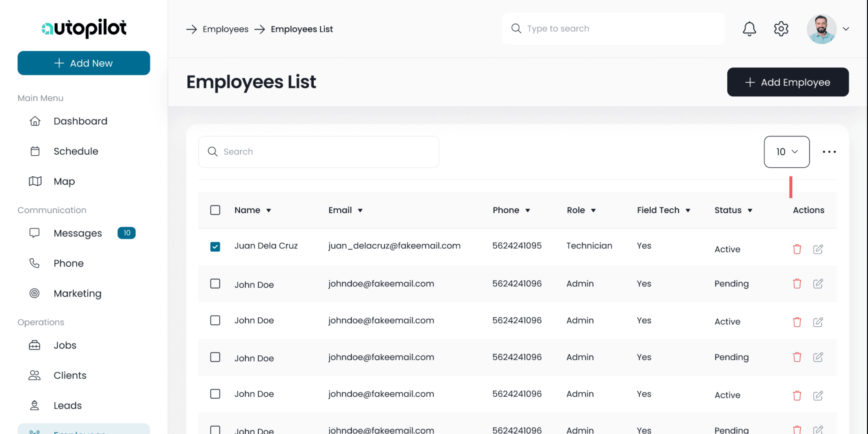The width and height of the screenshot is (868, 434).
Task: Click the Schedule calendar icon
Action: [x=35, y=151]
